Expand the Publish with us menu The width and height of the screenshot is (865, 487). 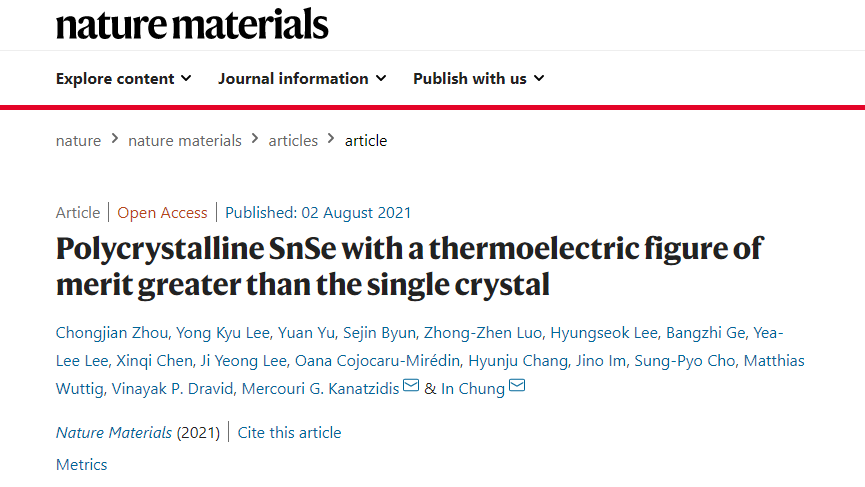coord(478,79)
